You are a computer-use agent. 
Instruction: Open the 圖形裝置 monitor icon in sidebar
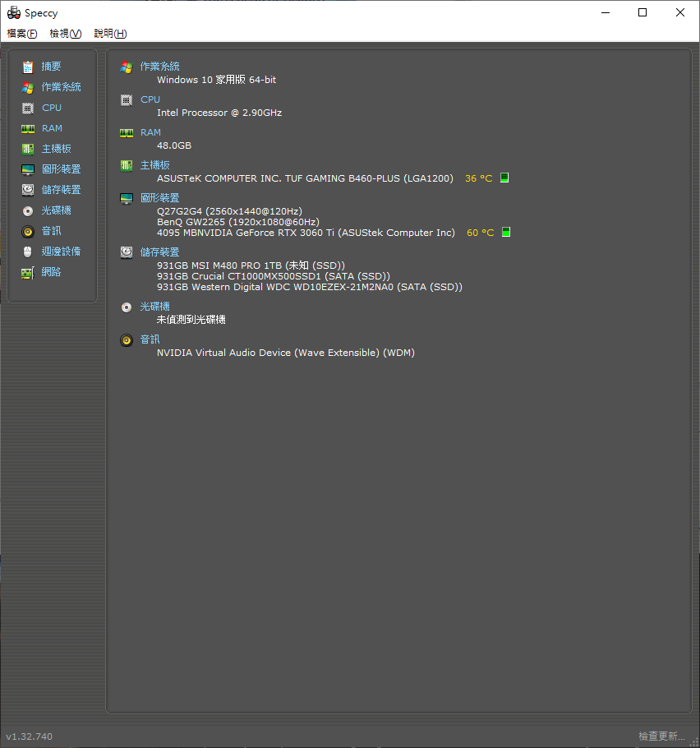tap(28, 169)
